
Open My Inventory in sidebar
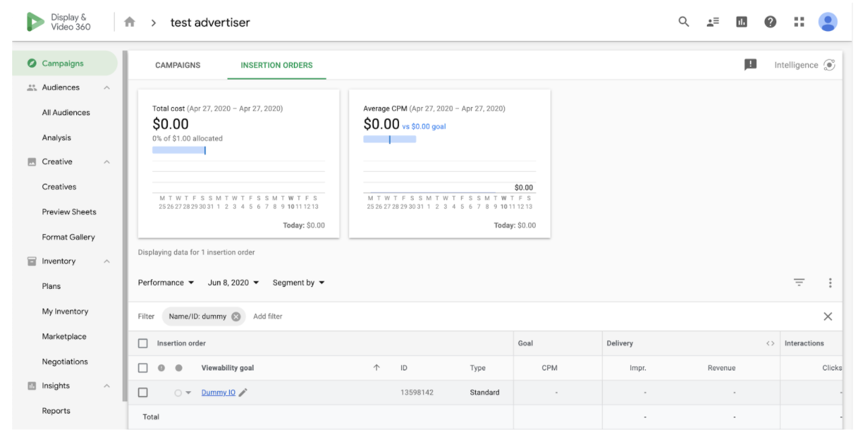tap(65, 311)
